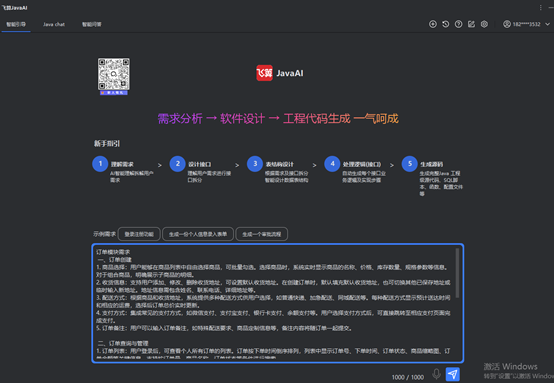Click the 1000 / 1000 character counter
554x383 pixels.
point(408,377)
